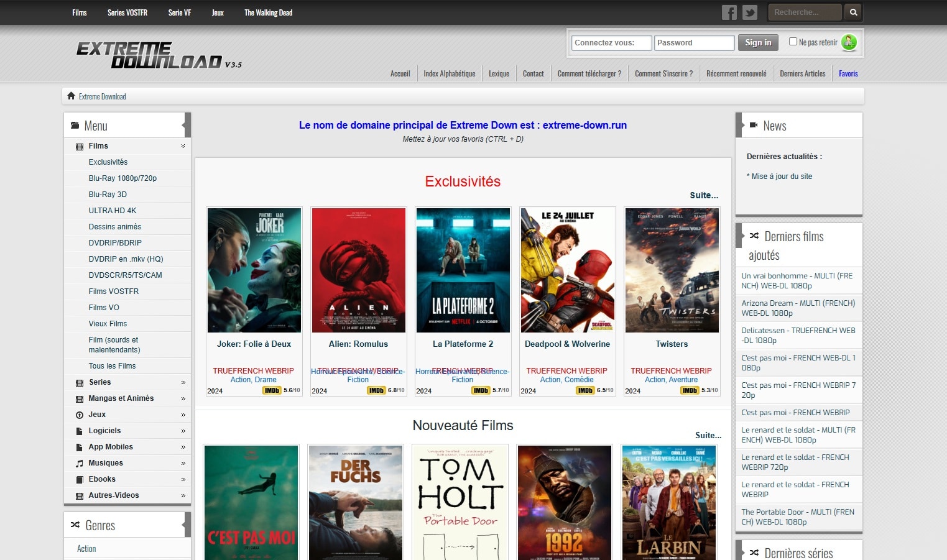Click shuffle icon beside Derniers films ajoutés
Viewport: 947px width, 560px height.
754,236
